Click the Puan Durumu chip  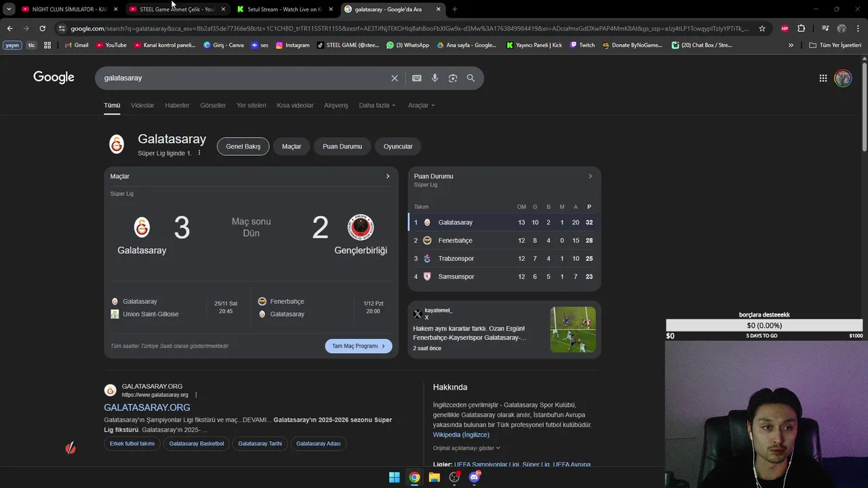[x=342, y=146]
